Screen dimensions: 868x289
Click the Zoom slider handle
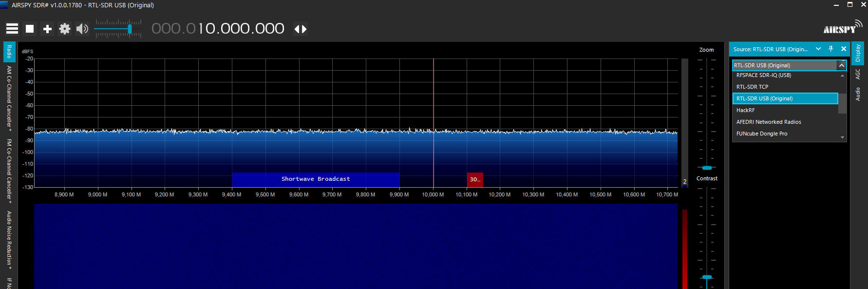(707, 168)
